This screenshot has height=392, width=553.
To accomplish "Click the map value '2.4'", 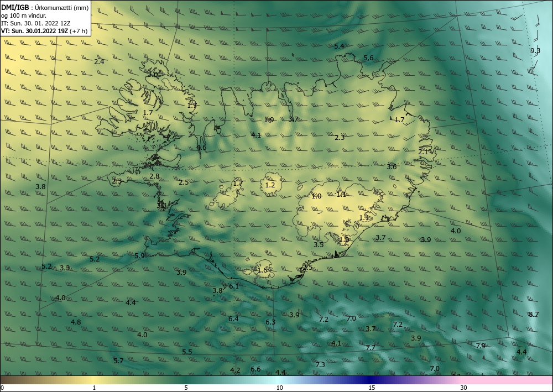I will point(99,62).
